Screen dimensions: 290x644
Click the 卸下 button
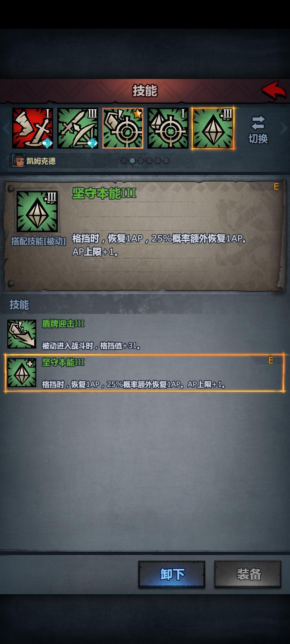coord(172,575)
